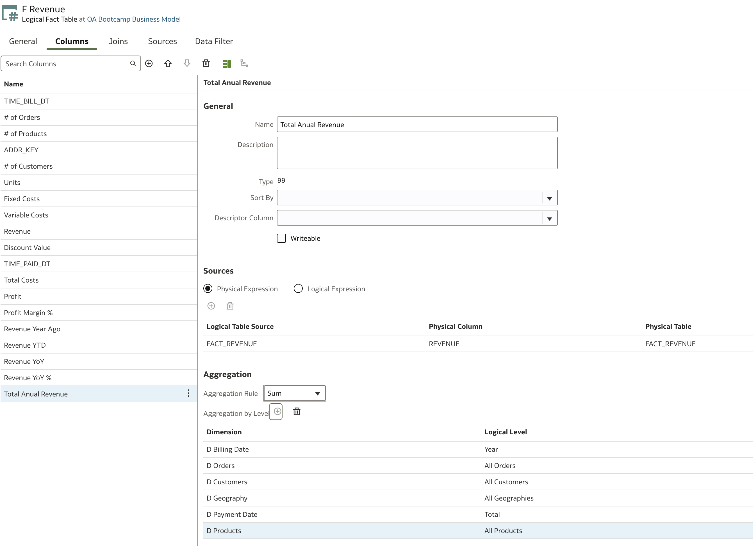The height and width of the screenshot is (546, 756).
Task: Select the D Orders dimension row
Action: 478,466
